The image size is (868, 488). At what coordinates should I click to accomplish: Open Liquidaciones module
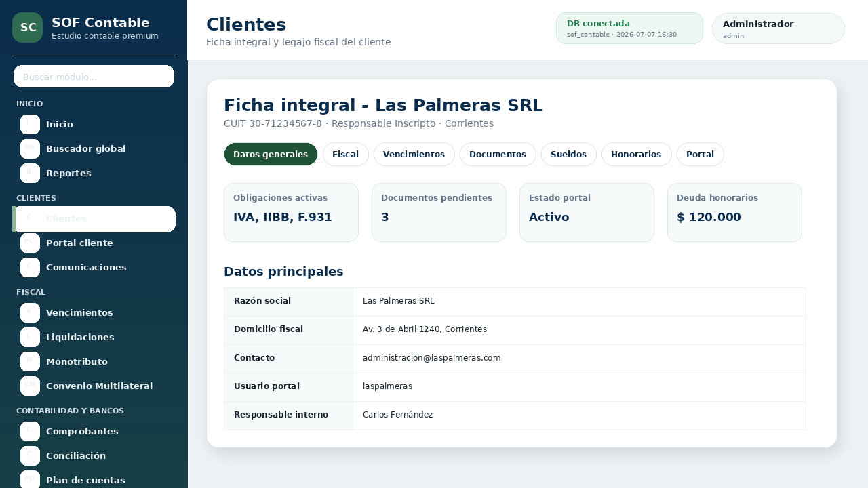(95, 338)
